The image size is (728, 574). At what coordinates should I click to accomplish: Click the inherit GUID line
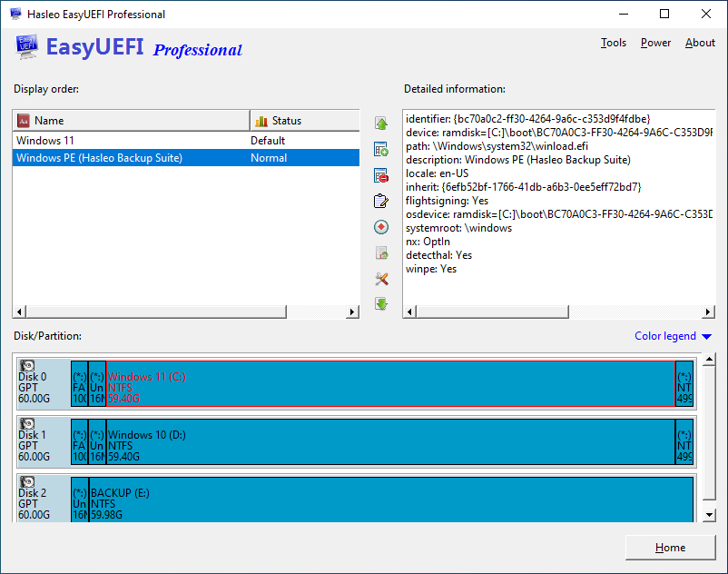tap(523, 187)
